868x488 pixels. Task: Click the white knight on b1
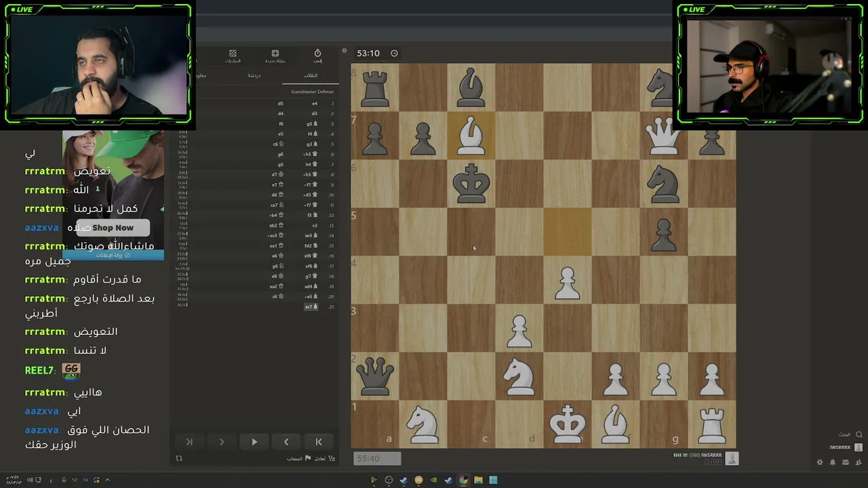coord(423,424)
